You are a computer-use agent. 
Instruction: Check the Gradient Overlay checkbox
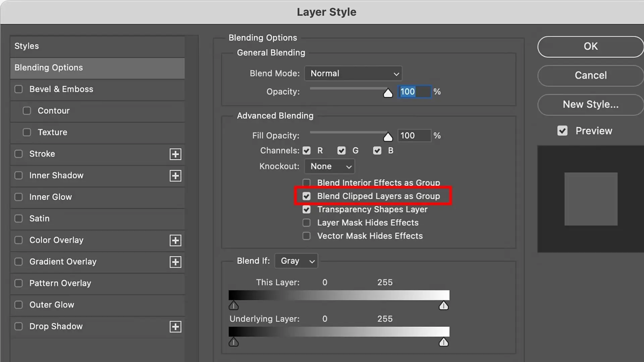point(19,262)
